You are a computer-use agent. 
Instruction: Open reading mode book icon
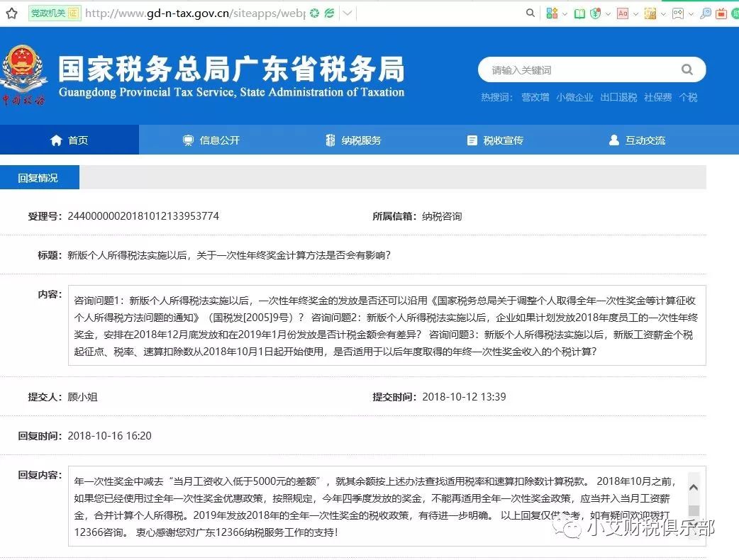point(579,13)
